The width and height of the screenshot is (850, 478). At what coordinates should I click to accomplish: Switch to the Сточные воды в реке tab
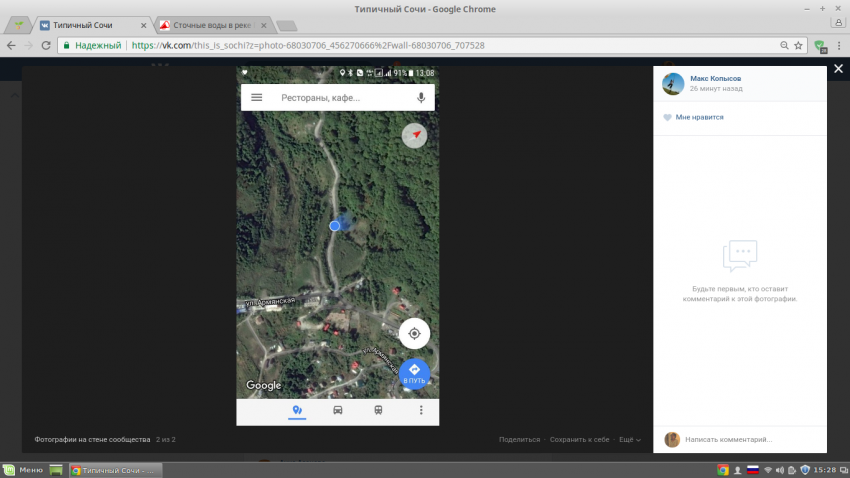pyautogui.click(x=210, y=26)
